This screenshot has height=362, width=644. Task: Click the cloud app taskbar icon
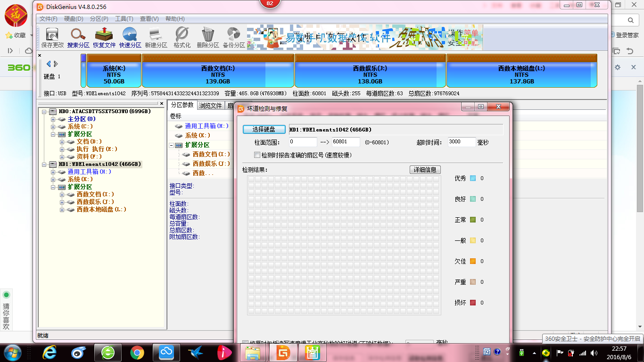166,352
